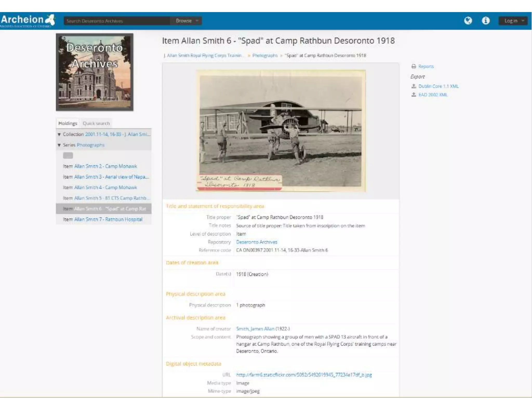Open the staticflickr image URL link
The image size is (532, 399).
pyautogui.click(x=304, y=375)
